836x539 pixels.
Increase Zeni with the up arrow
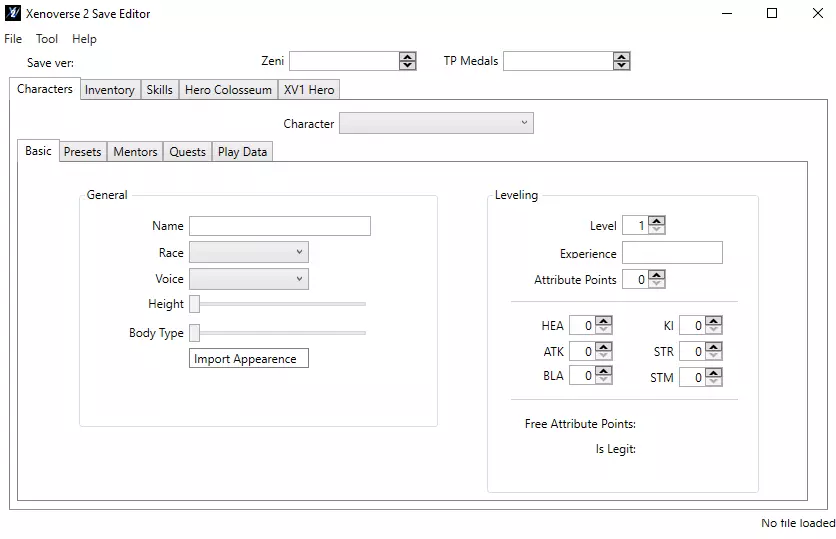click(408, 57)
